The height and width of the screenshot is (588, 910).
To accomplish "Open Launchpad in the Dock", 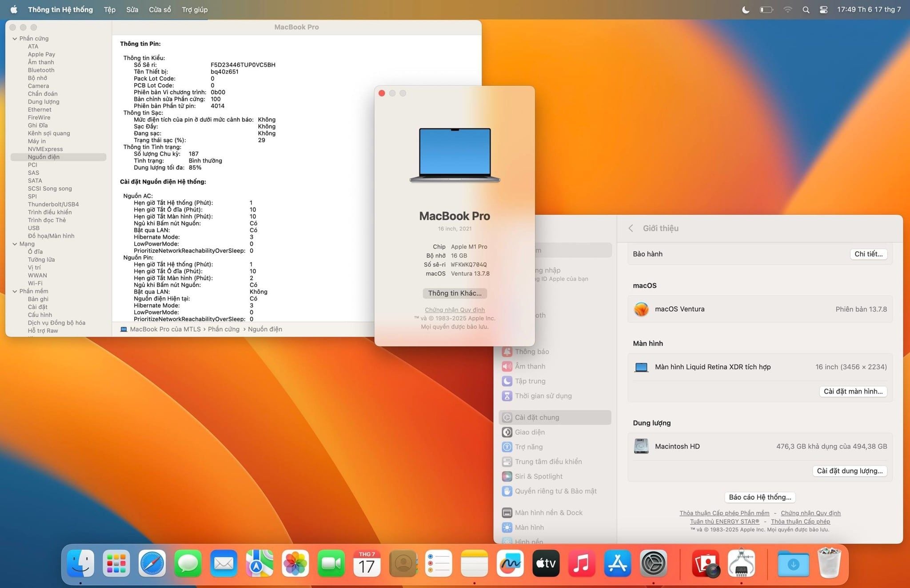I will point(116,563).
